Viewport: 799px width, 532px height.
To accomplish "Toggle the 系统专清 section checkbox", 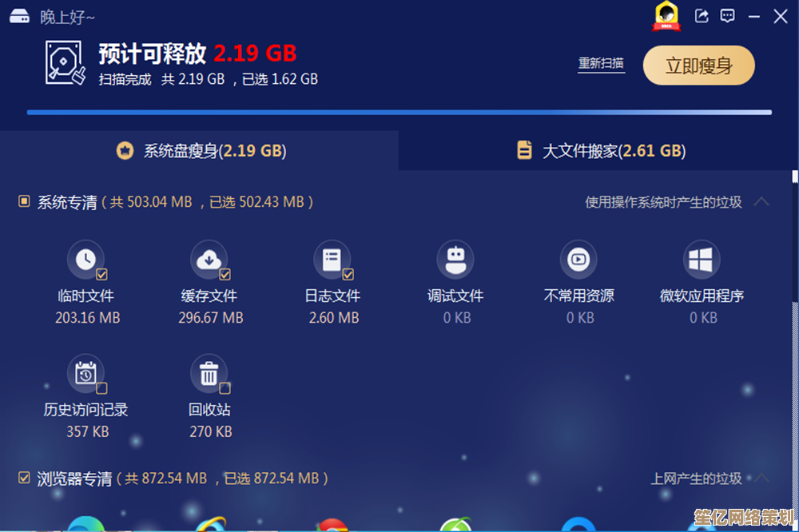I will click(24, 202).
